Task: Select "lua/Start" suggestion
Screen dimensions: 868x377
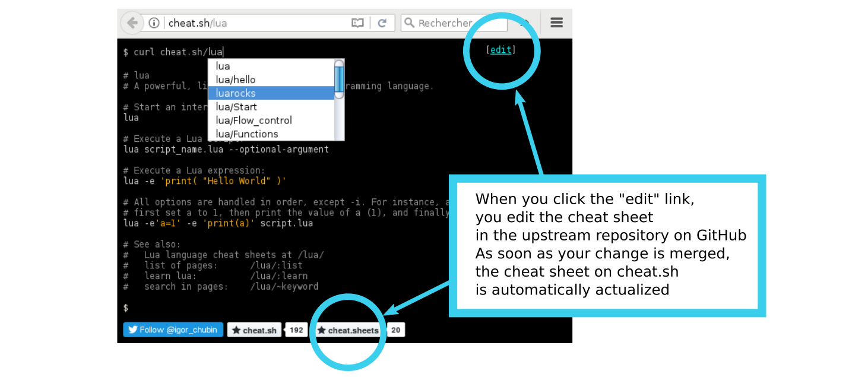Action: [271, 107]
